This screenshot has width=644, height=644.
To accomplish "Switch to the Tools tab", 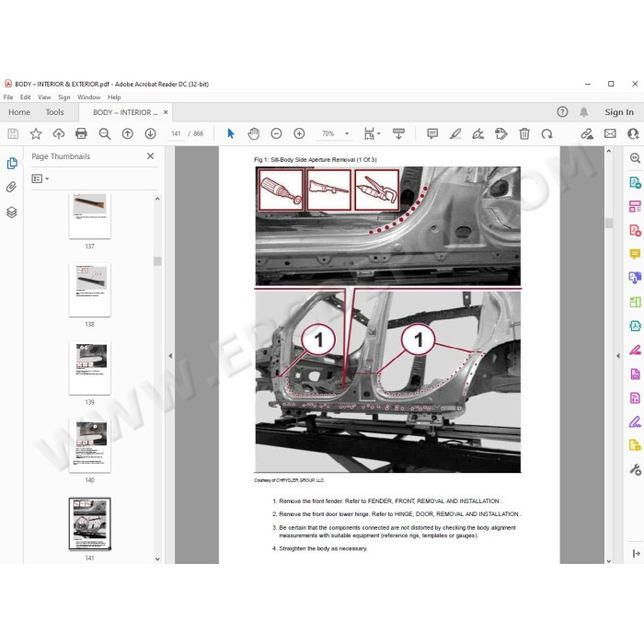I will (54, 112).
